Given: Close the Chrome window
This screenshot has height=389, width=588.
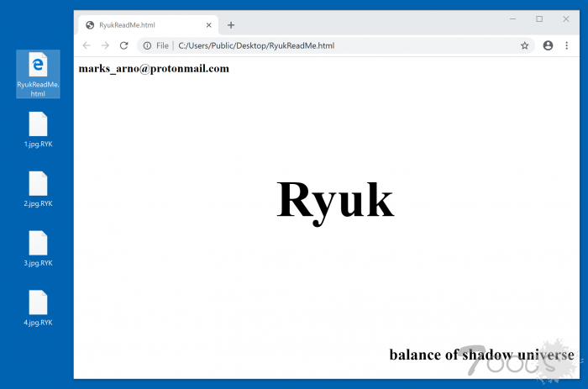Looking at the screenshot, I should click(566, 18).
